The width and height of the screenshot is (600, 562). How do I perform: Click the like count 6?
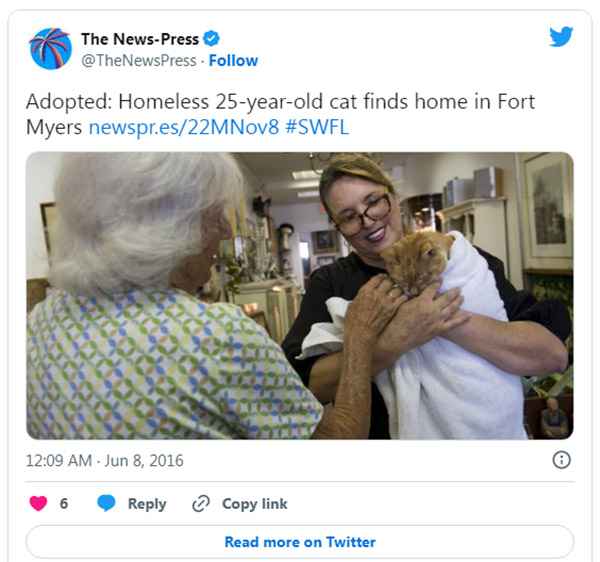click(x=64, y=503)
